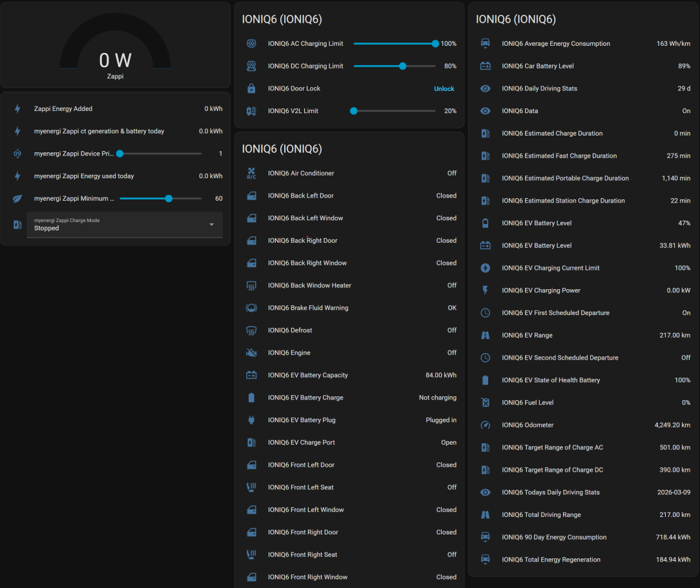Click the Zappi Minimum slider handle

tap(169, 199)
